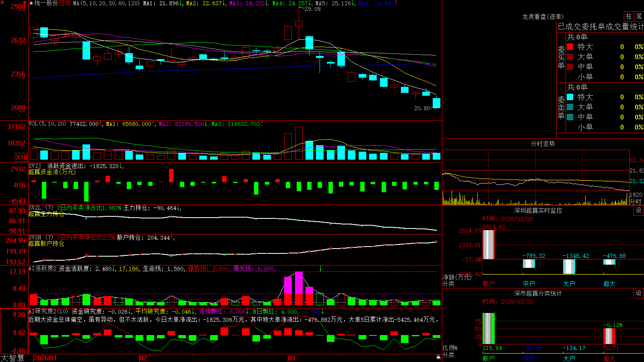Click the 中户 bar valued -789.32
644x362 pixels.
click(528, 263)
